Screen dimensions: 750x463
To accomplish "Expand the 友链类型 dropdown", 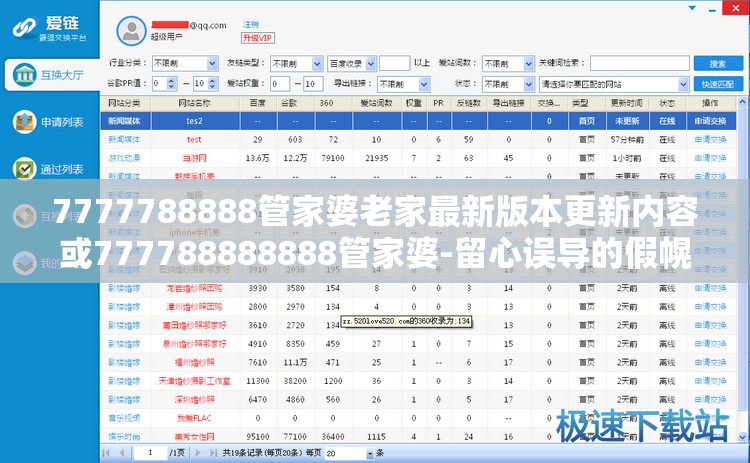I will (x=317, y=63).
